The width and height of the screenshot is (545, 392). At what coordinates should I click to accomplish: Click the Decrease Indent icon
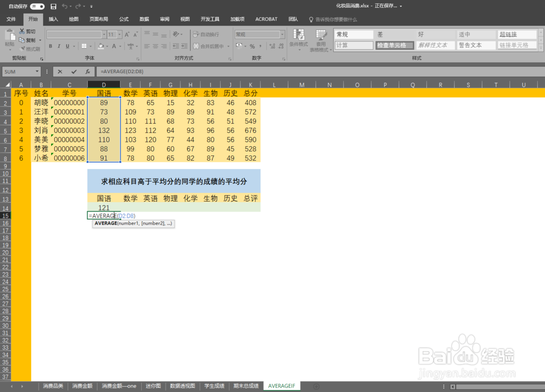click(x=176, y=46)
